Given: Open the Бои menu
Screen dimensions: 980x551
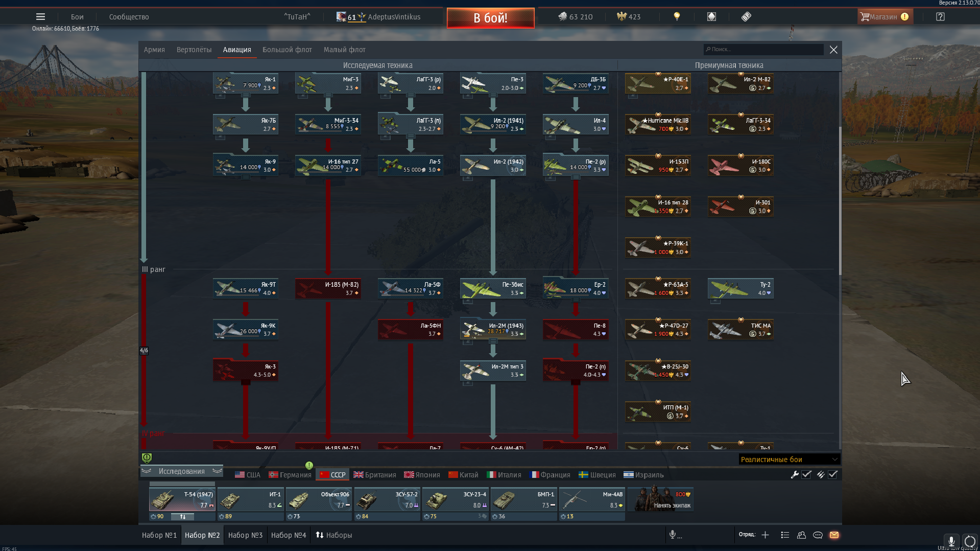Looking at the screenshot, I should tap(77, 17).
